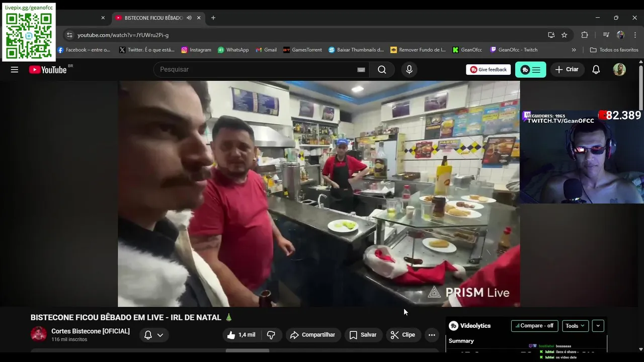Click the Videolytics TubeBuddy logo

point(453,326)
